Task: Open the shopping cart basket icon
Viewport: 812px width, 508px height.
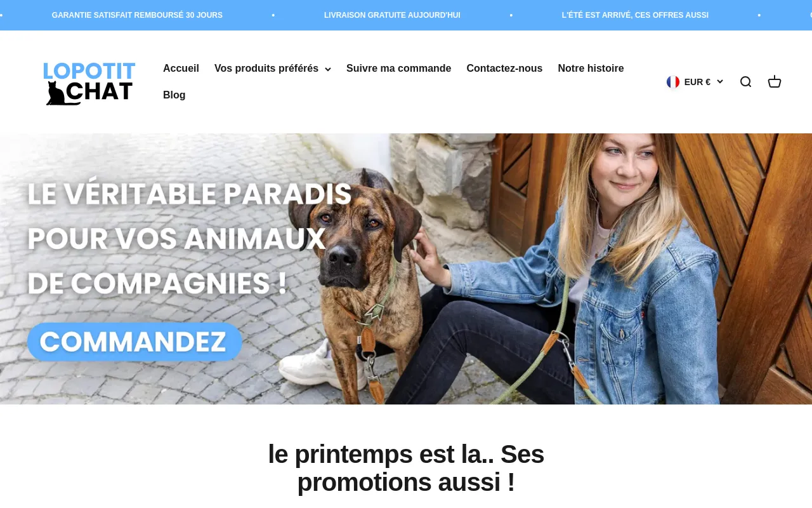Action: [775, 82]
